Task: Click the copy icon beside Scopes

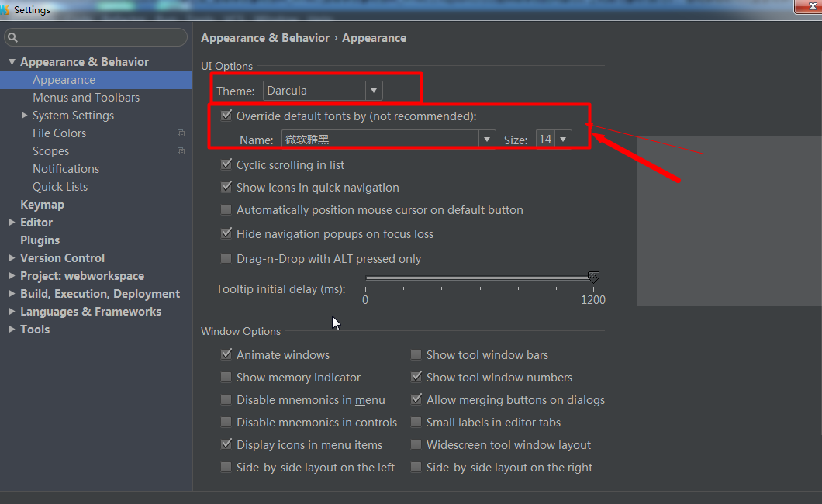Action: coord(181,151)
